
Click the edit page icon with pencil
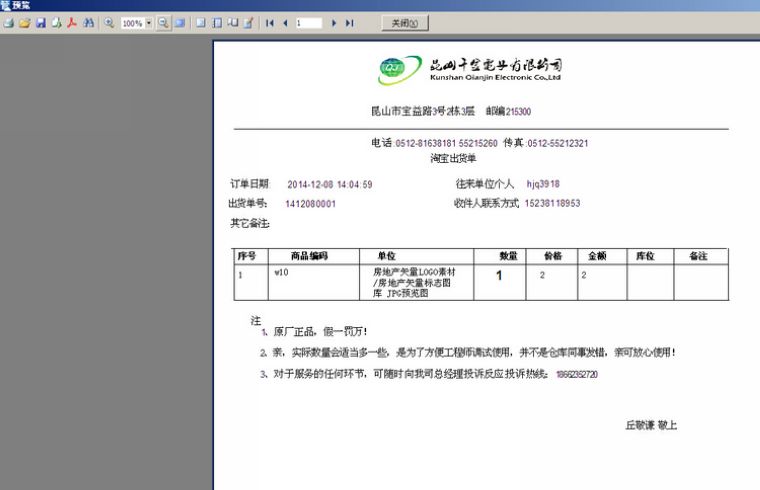[249, 23]
